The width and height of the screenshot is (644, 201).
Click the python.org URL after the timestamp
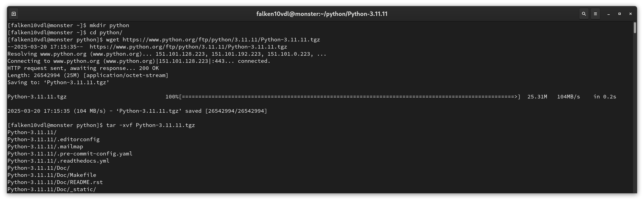(x=188, y=47)
